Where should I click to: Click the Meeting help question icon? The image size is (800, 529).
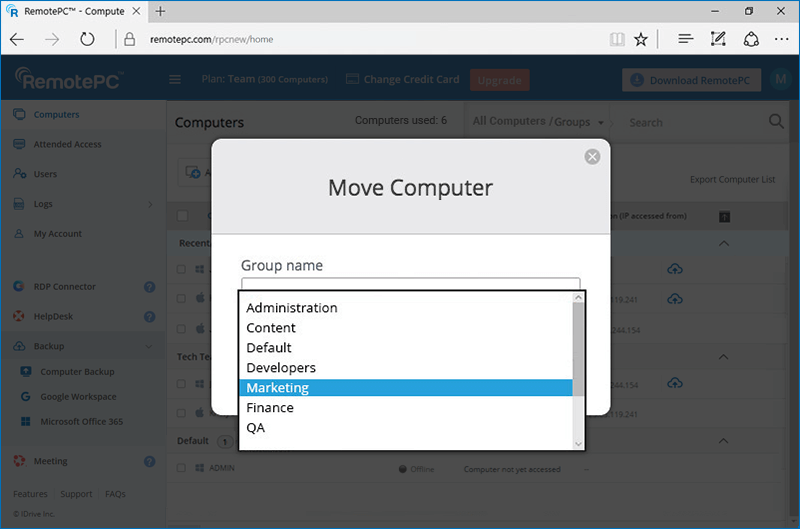149,462
